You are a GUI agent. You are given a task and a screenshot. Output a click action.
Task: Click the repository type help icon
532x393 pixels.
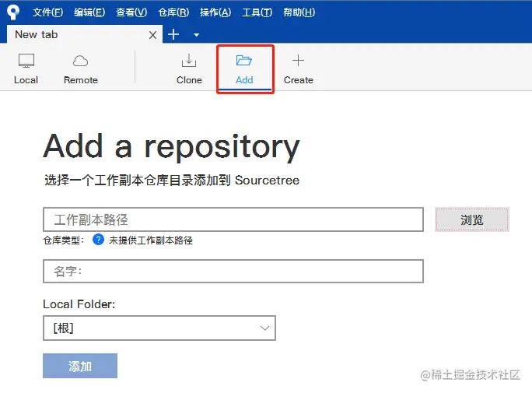tap(99, 240)
